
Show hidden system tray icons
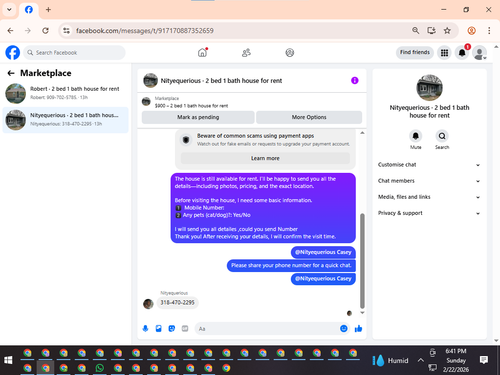click(421, 360)
